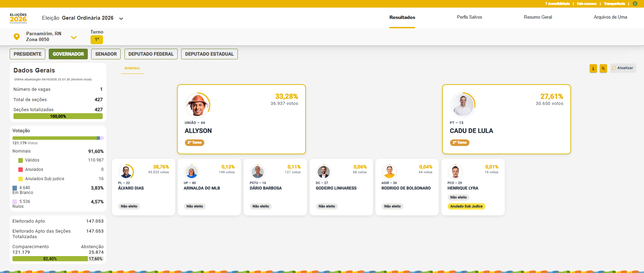Click the blue Em Branco legend swatch
The image size is (644, 273).
tap(15, 188)
